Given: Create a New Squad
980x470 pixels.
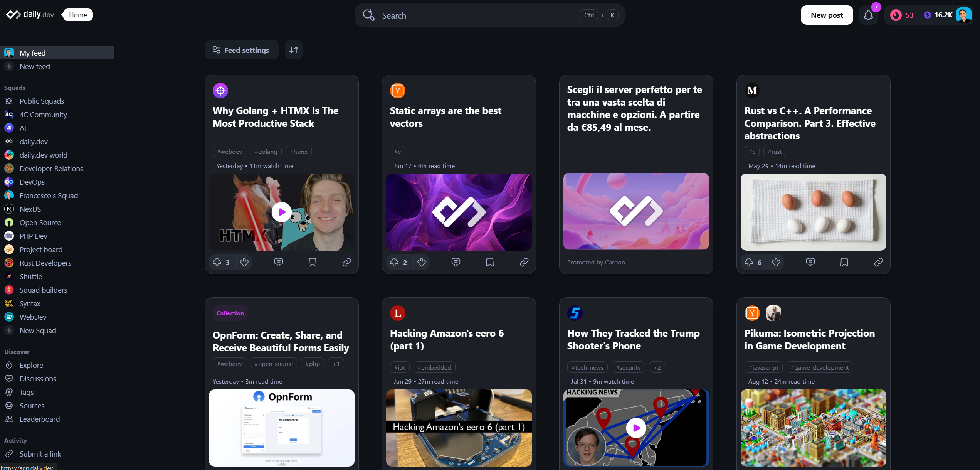Looking at the screenshot, I should click(57, 330).
